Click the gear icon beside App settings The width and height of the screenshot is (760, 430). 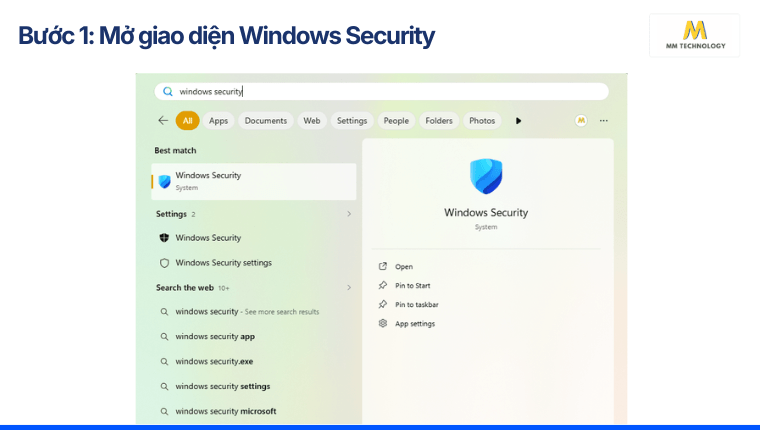(382, 323)
